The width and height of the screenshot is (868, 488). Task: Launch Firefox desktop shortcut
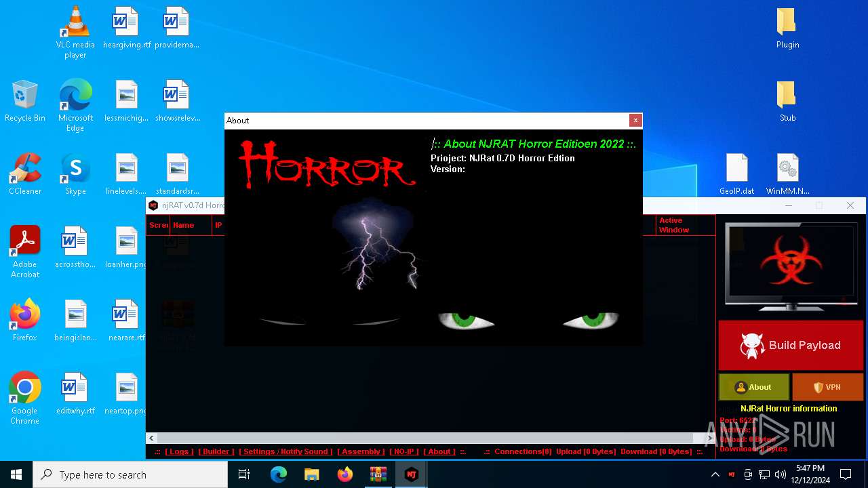pos(25,321)
